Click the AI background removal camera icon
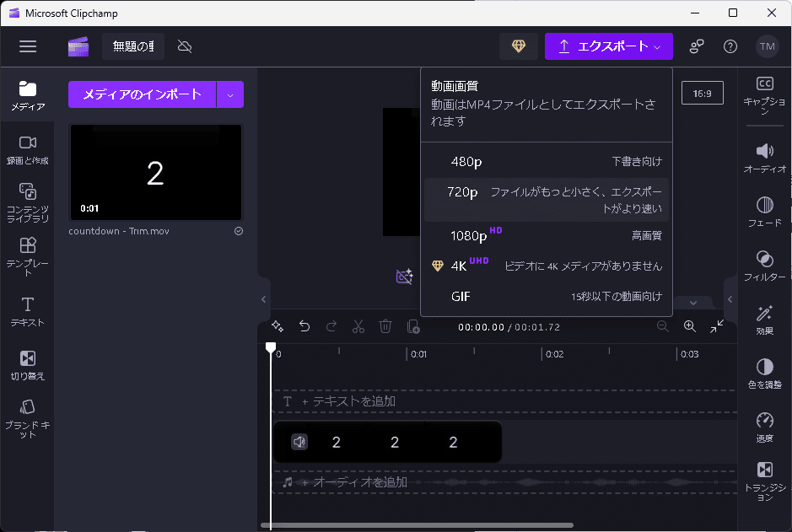Viewport: 792px width, 532px height. coord(404,277)
